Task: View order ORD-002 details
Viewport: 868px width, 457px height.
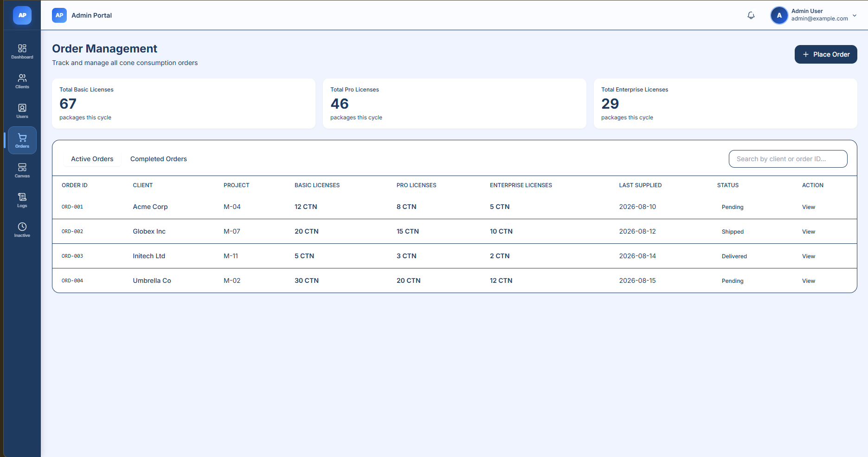Action: (809, 232)
